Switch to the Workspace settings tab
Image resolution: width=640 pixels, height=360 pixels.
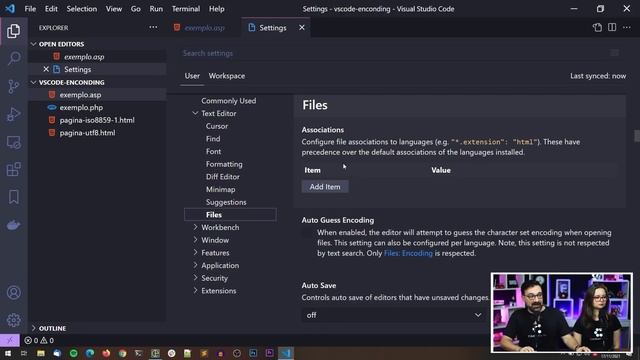tap(227, 76)
